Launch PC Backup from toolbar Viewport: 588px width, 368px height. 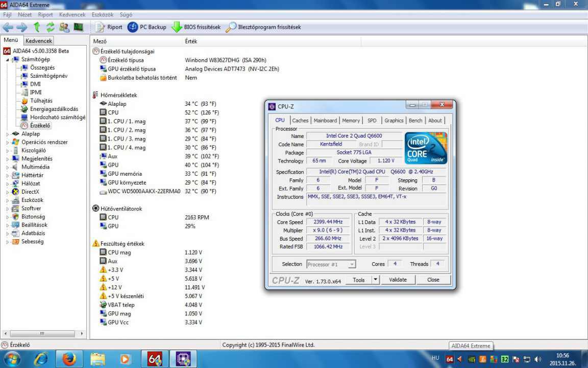146,27
